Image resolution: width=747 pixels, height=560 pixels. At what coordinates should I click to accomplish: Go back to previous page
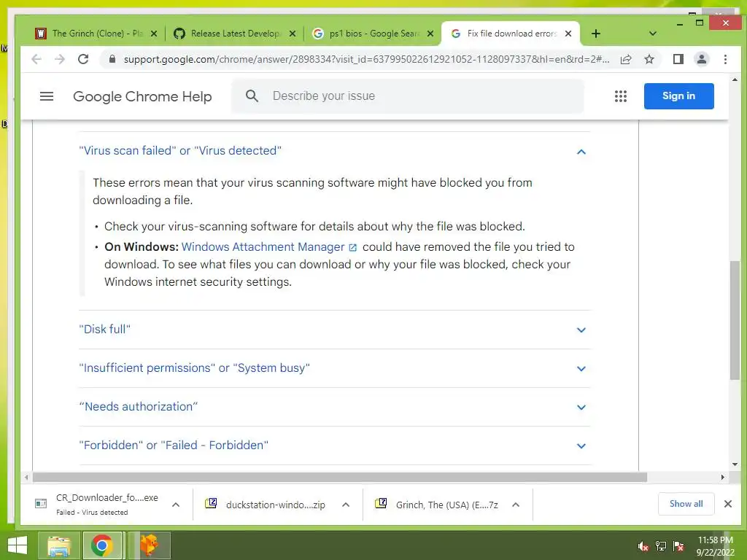pos(36,59)
